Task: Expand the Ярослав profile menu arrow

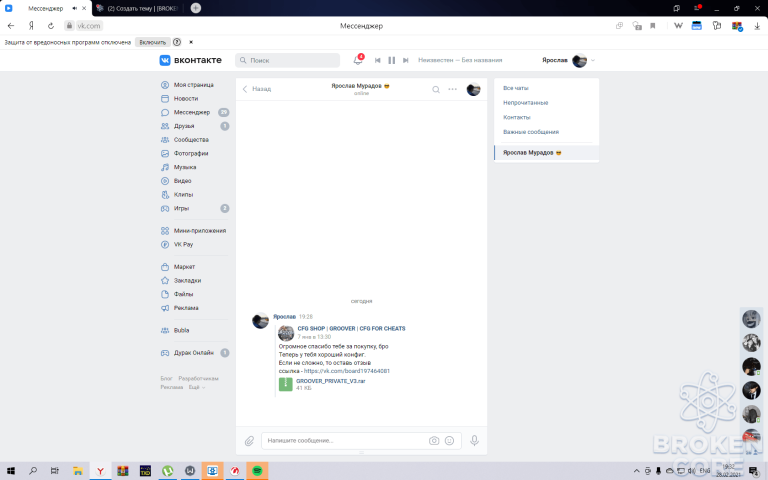Action: click(593, 60)
